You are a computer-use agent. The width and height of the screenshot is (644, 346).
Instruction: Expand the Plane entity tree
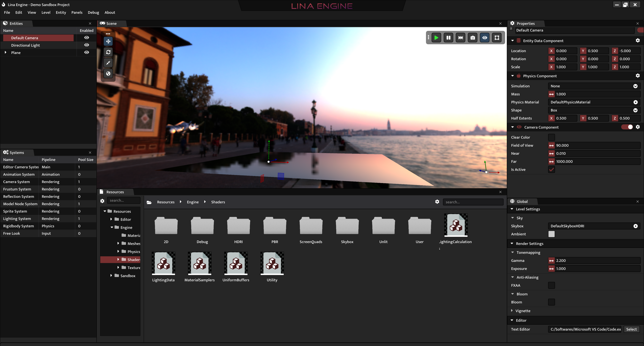tap(6, 52)
